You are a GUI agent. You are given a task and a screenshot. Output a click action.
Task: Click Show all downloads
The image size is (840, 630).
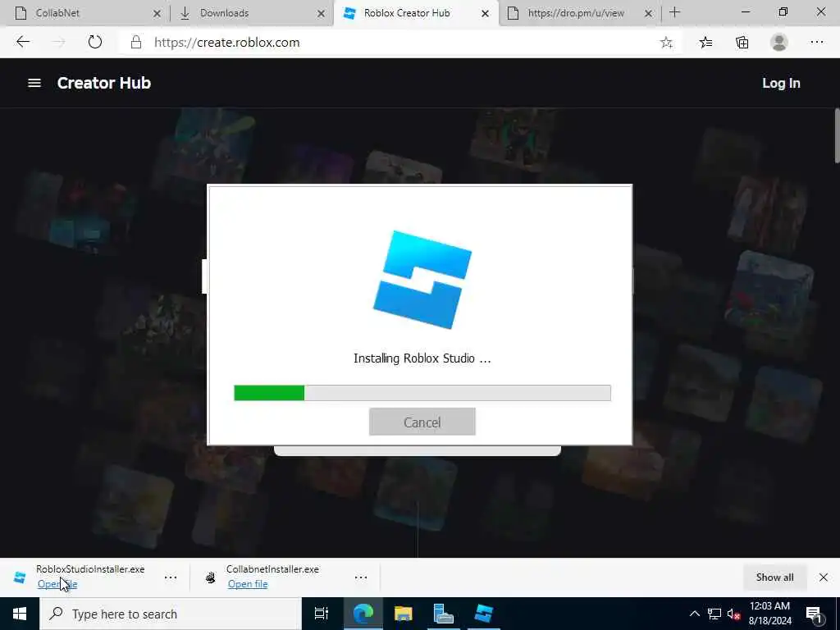click(774, 577)
